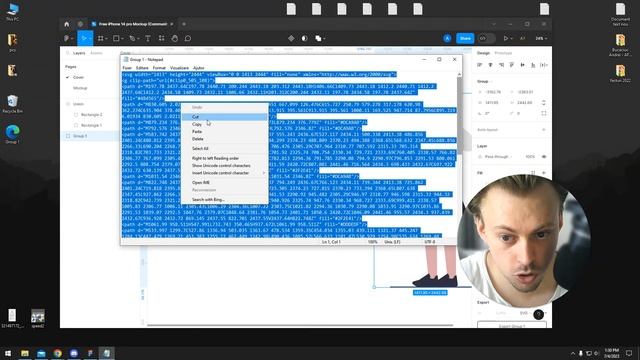Add auto layout with plus icon
The height and width of the screenshot is (360, 640).
click(544, 130)
